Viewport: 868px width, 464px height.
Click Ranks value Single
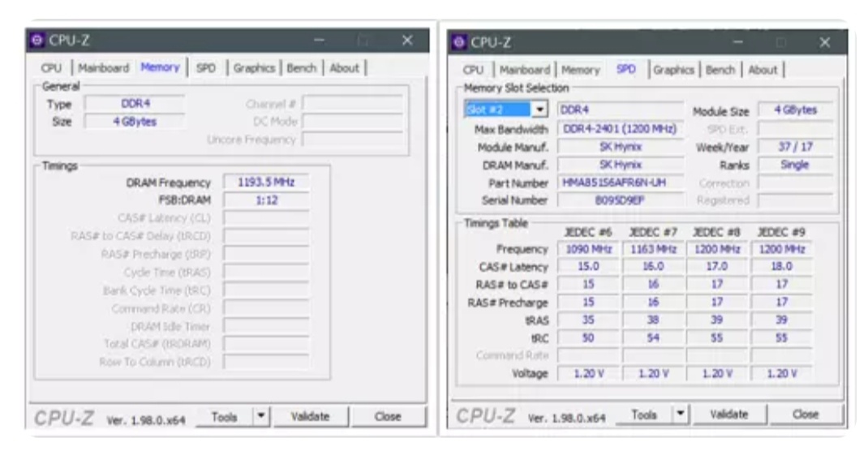[x=796, y=165]
